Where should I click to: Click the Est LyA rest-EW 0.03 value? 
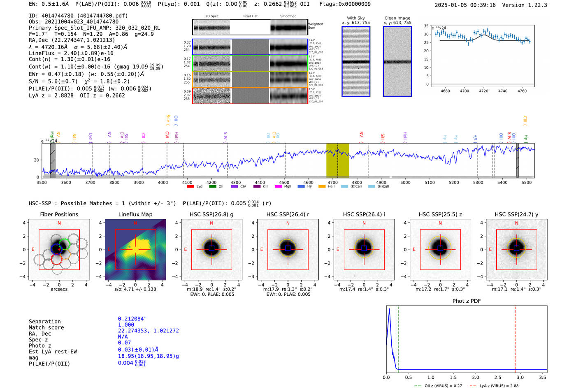pos(138,350)
